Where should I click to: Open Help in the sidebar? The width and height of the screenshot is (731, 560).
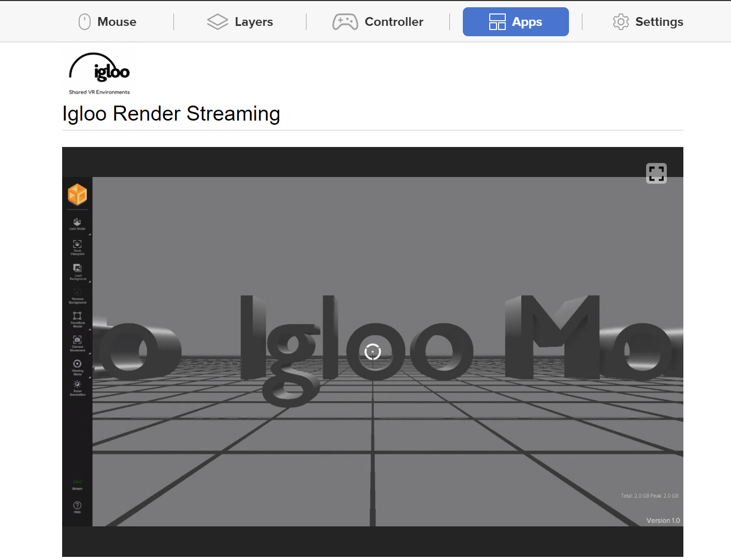(x=77, y=507)
